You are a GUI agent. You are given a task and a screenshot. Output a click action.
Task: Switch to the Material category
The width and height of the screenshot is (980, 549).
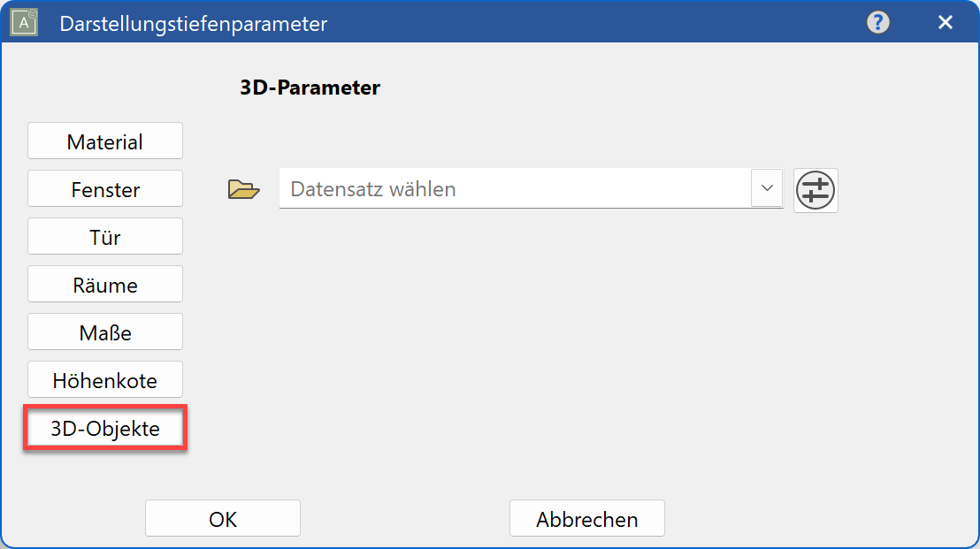click(104, 140)
